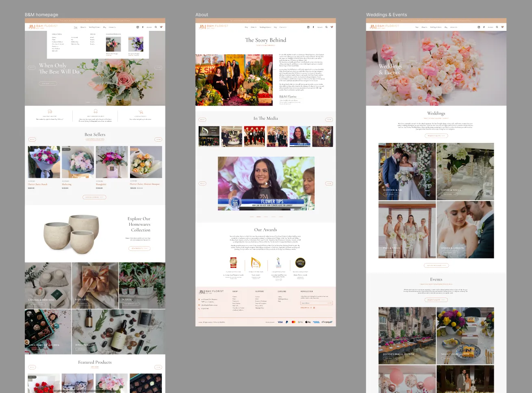Click the Florist Choice Bunch product image
Screen dimensions: 532x393
(44, 162)
